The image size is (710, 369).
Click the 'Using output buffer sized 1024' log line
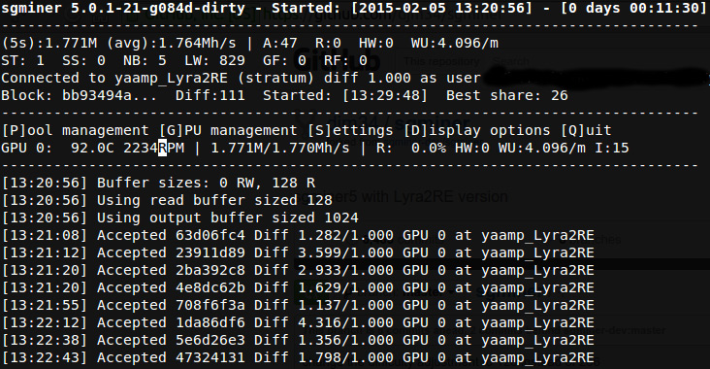(x=180, y=218)
